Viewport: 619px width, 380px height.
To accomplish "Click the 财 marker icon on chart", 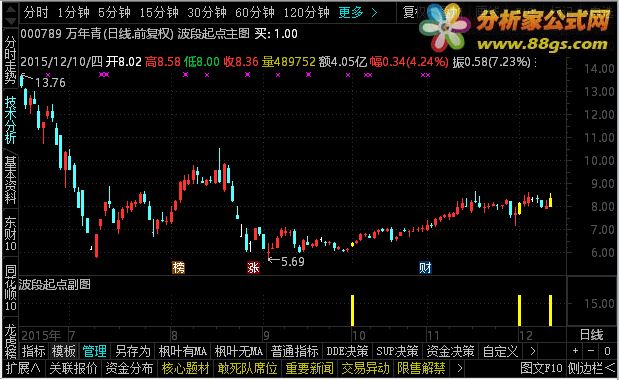I will pos(425,268).
